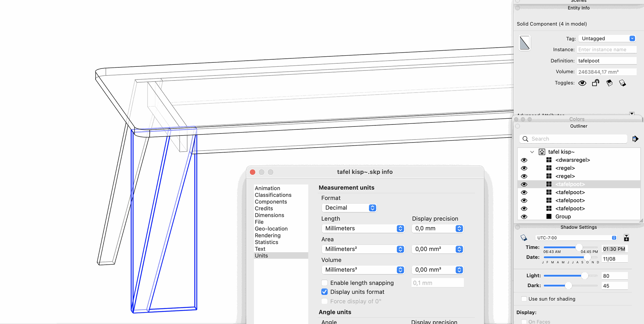Screen dimensions: 644x324
Task: Uncheck Display units format
Action: (x=325, y=292)
